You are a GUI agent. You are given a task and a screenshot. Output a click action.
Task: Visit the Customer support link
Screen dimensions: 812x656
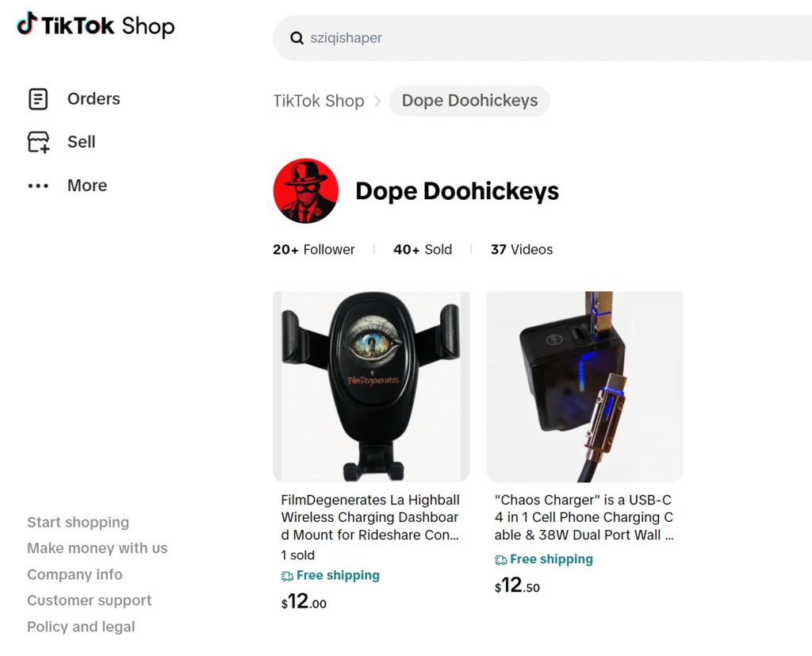tap(89, 600)
